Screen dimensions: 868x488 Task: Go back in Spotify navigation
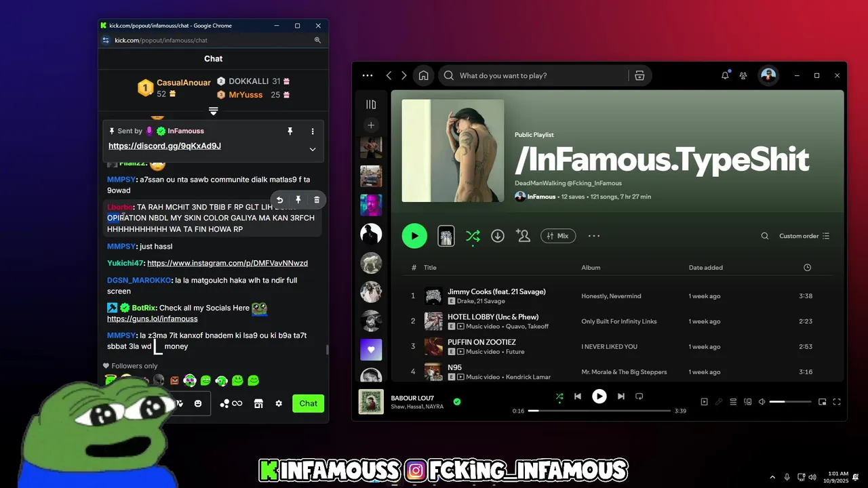click(x=389, y=75)
